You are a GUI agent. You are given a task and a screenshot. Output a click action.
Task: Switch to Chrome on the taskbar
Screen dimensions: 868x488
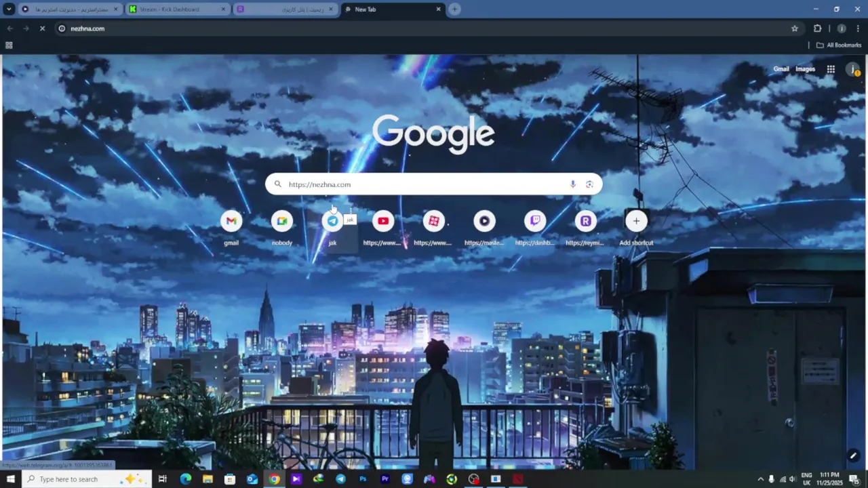274,479
